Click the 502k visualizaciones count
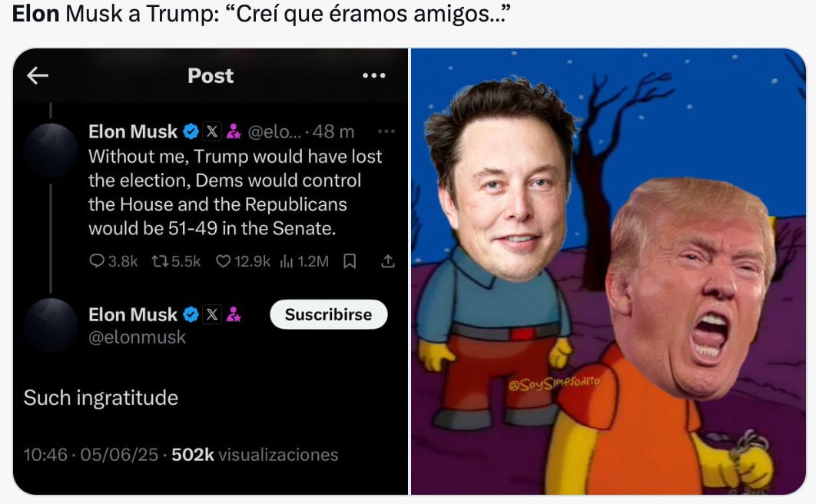The image size is (816, 504). tap(255, 455)
